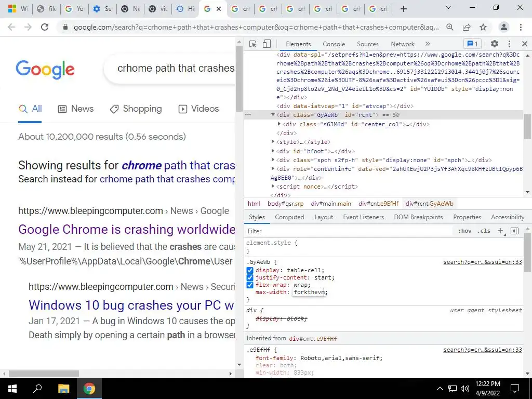Expand the div#bfoot node

pyautogui.click(x=273, y=151)
